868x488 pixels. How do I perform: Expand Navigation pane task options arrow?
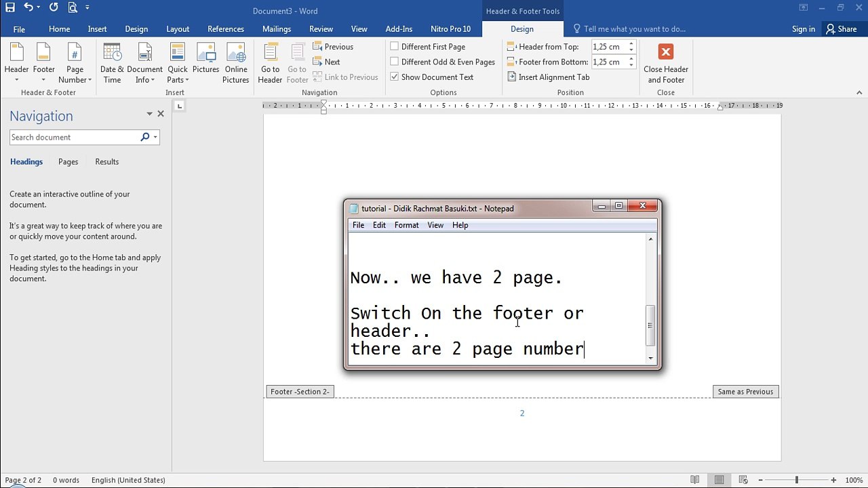149,114
